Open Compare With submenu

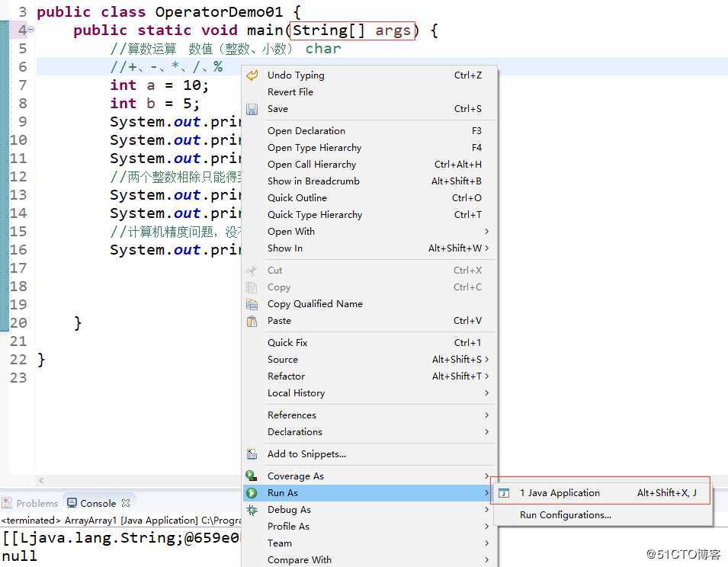coord(370,559)
